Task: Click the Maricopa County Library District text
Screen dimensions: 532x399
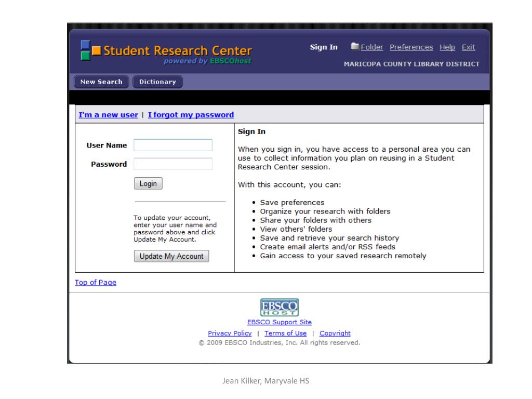Action: 411,64
